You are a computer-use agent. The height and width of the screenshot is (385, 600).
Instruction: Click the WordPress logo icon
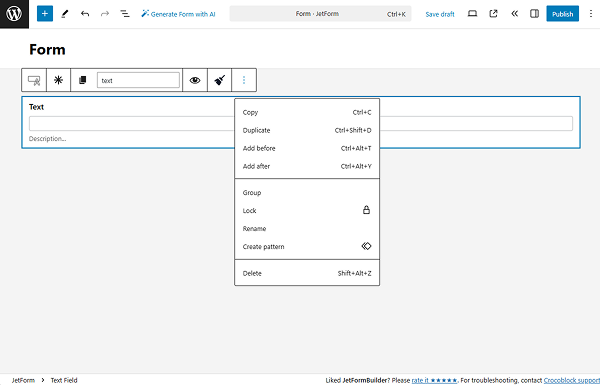pyautogui.click(x=14, y=14)
